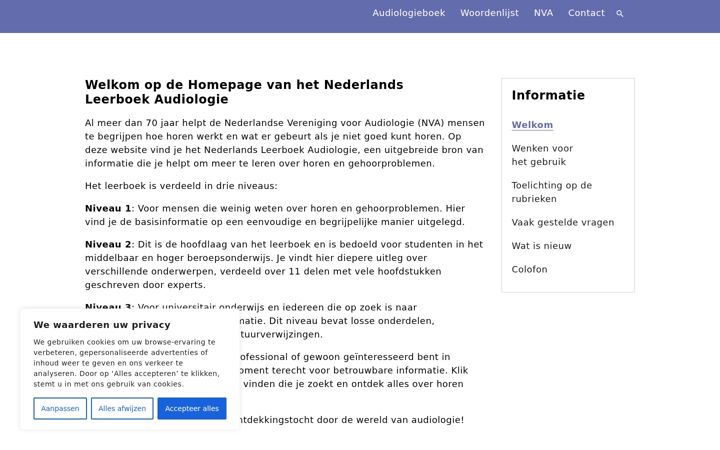Click the 'Het leerboek is verdeeld' sentence
720x450 pixels.
click(181, 186)
